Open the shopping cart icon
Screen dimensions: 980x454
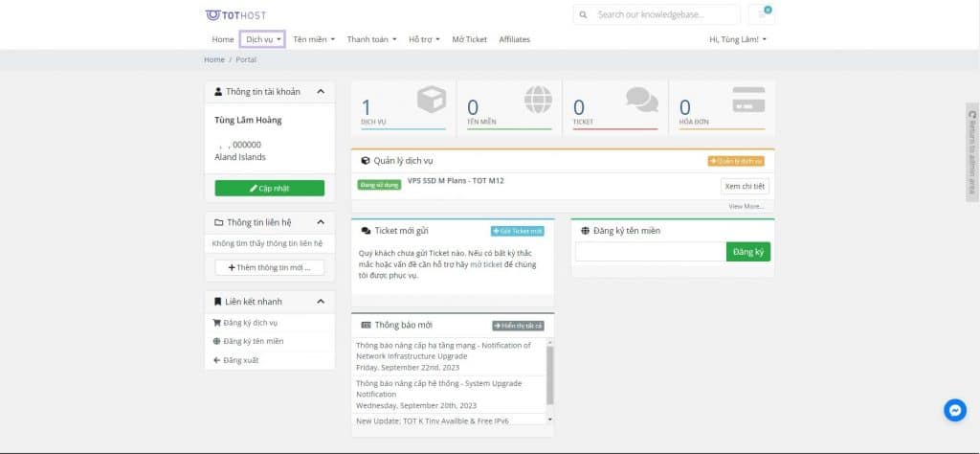761,13
